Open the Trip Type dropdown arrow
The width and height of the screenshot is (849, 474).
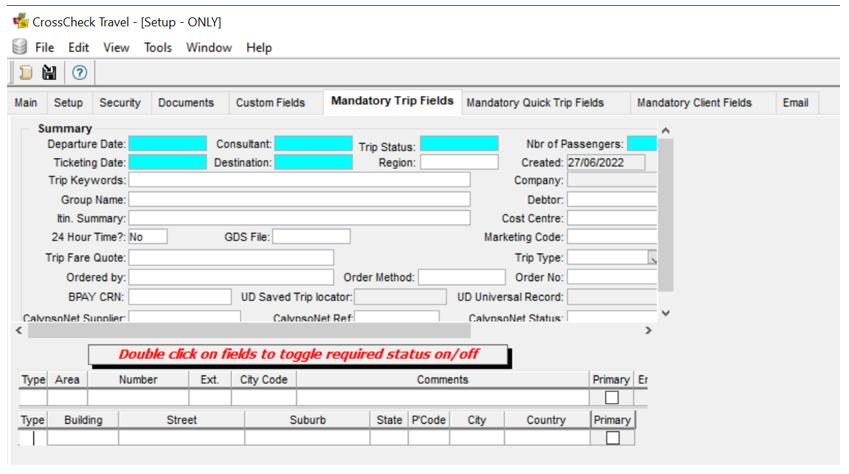click(653, 258)
